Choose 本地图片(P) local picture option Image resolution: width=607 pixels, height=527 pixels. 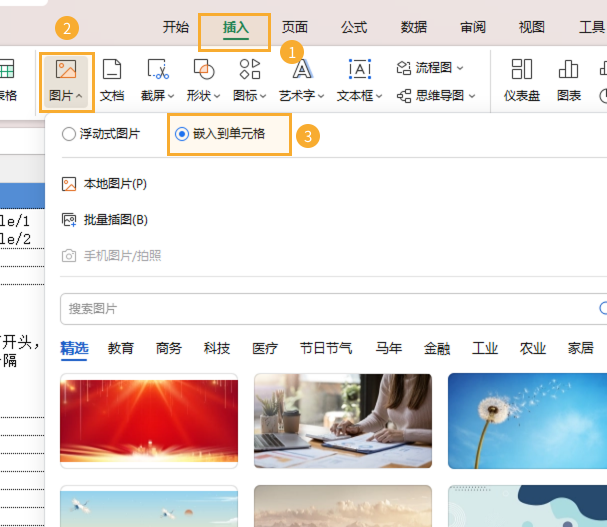click(x=105, y=184)
